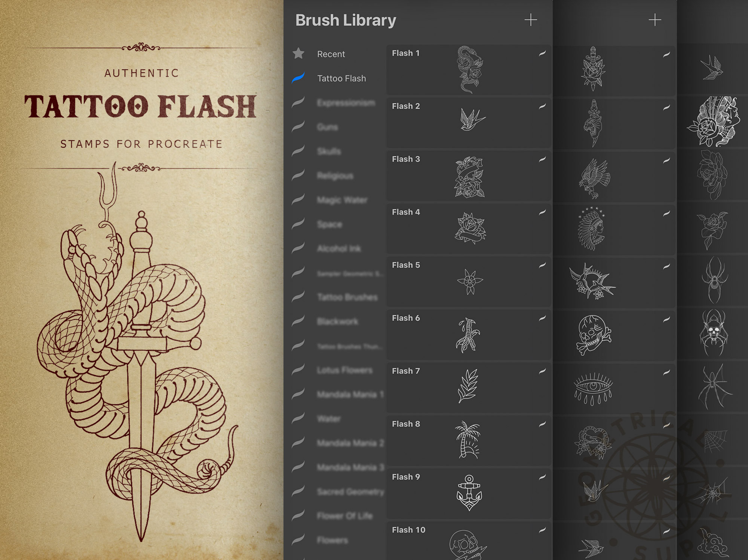
Task: Open the Blackwork brush set
Action: tap(337, 322)
